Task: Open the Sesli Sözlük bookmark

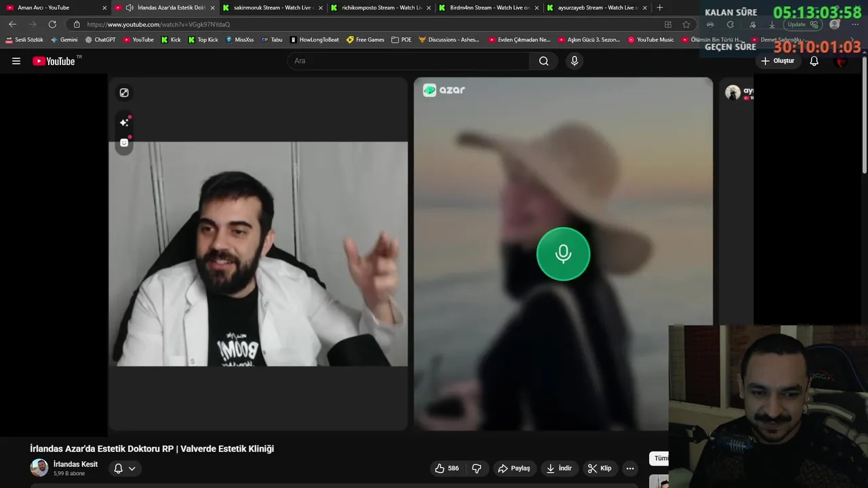Action: pos(24,40)
